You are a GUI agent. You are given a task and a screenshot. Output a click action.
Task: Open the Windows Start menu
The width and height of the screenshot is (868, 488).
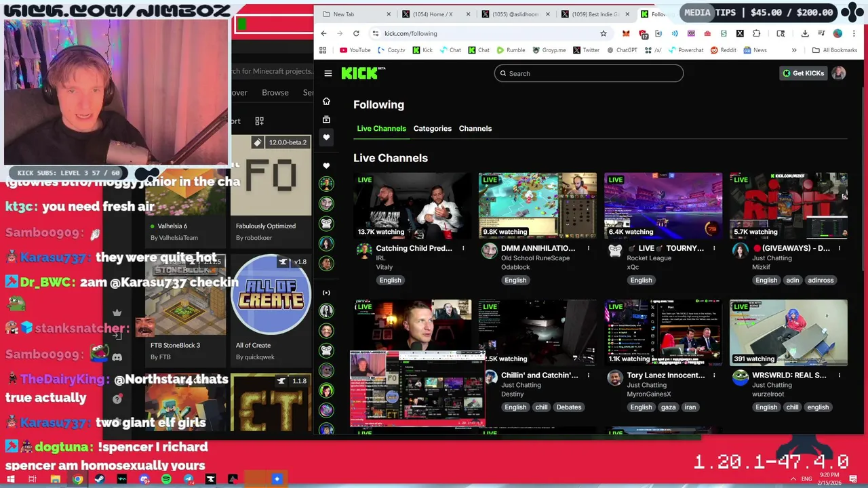click(11, 479)
